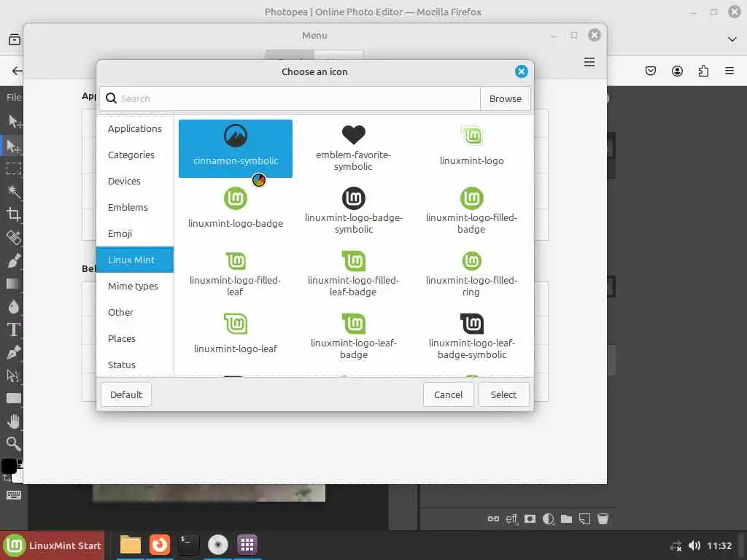Switch to the Places icon category
The image size is (747, 560).
pyautogui.click(x=135, y=338)
